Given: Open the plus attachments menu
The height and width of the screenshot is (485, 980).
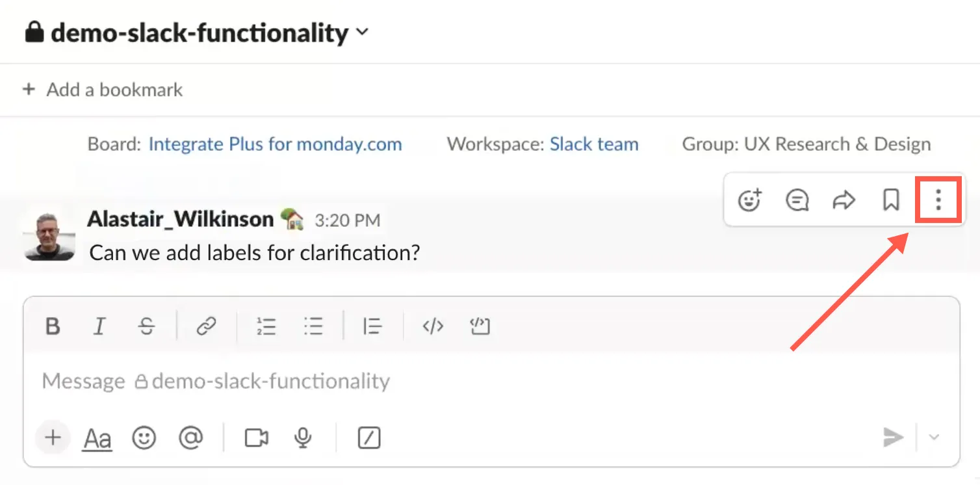Looking at the screenshot, I should (x=53, y=437).
